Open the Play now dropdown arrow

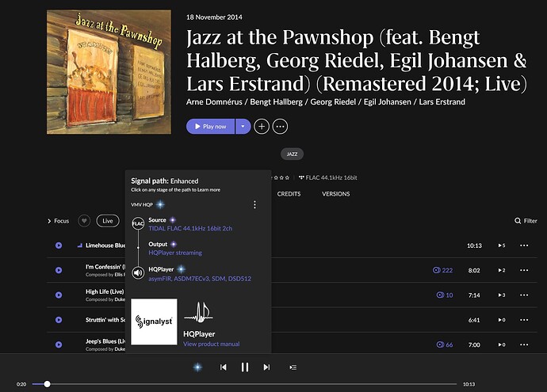click(243, 127)
